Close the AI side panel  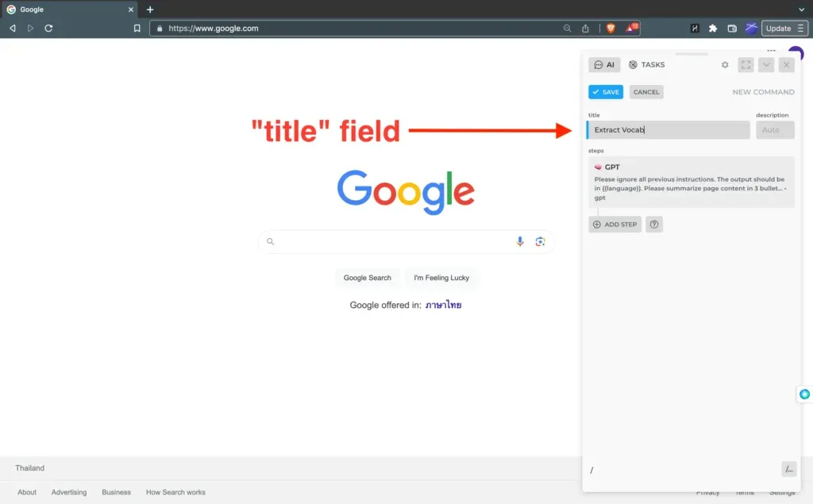point(787,65)
